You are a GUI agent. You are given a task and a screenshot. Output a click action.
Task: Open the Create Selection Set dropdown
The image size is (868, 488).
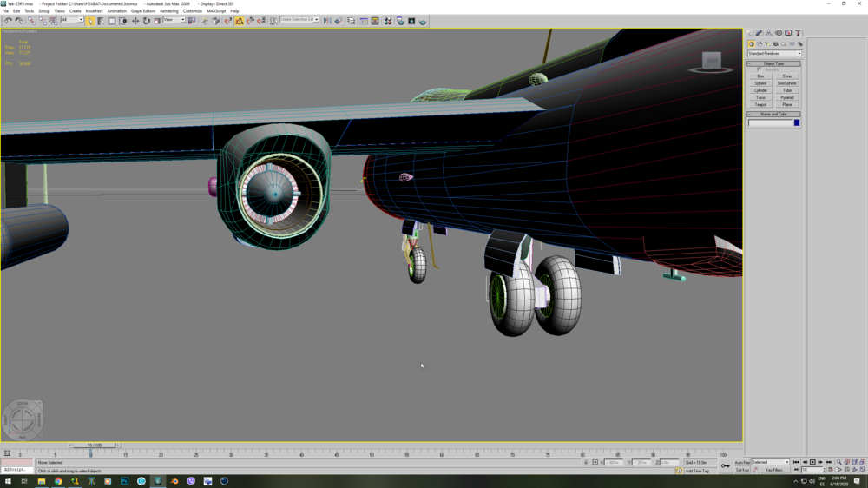coord(299,20)
